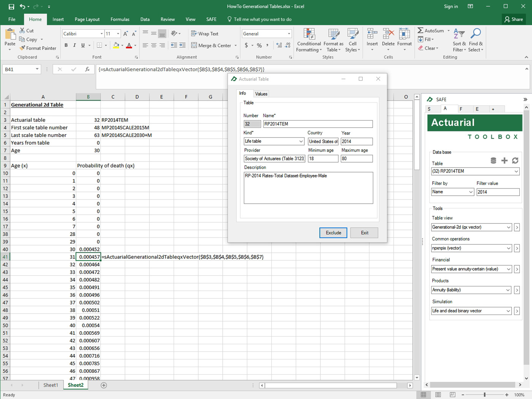Screen dimensions: 532x399
Task: Click Delete cells icon
Action: pos(388,34)
